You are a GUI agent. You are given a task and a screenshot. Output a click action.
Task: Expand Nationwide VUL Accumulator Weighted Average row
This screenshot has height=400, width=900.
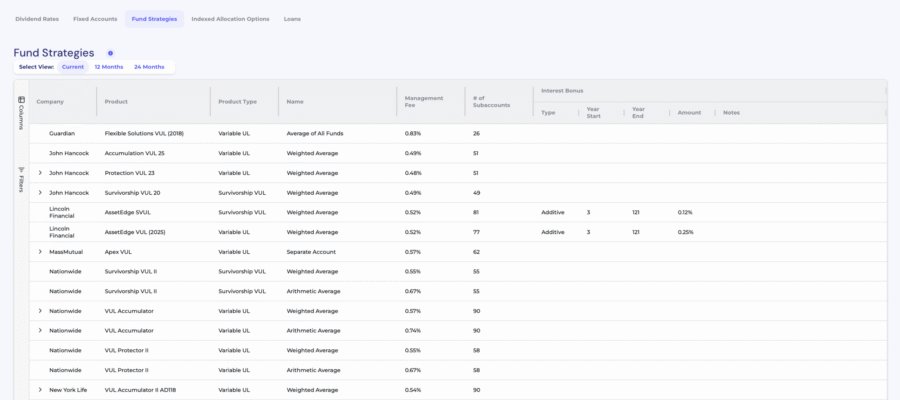coord(40,311)
